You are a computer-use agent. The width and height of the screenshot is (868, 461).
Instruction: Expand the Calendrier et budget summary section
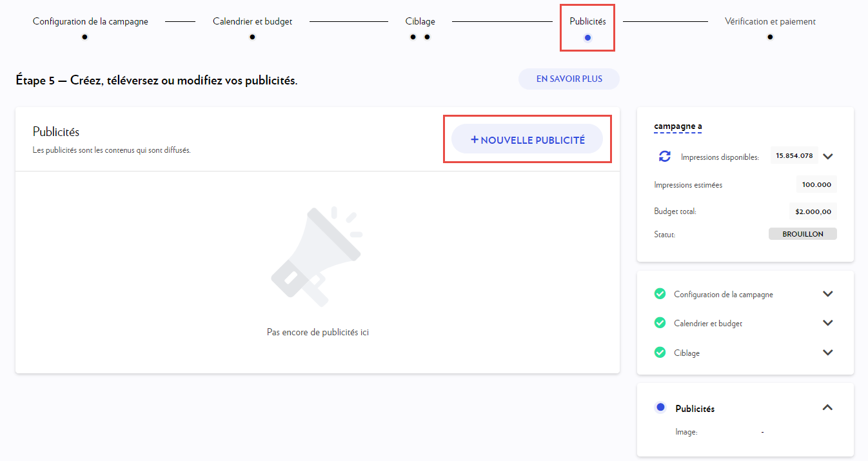click(828, 323)
